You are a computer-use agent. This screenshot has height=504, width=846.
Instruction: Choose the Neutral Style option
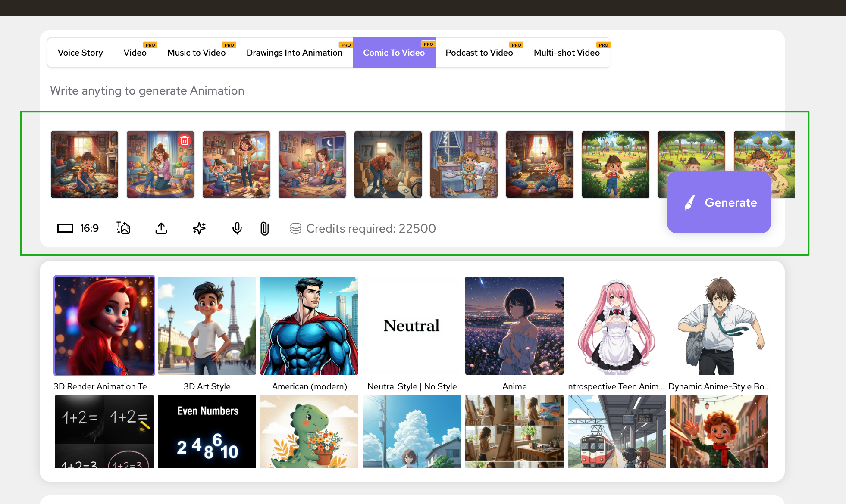pyautogui.click(x=412, y=326)
